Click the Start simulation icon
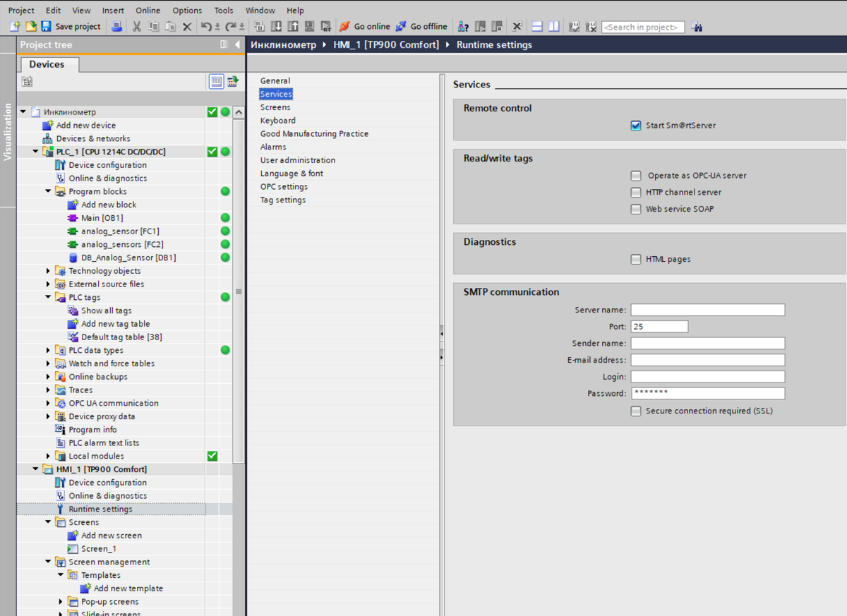Screen dimensions: 847x616 (x=308, y=26)
